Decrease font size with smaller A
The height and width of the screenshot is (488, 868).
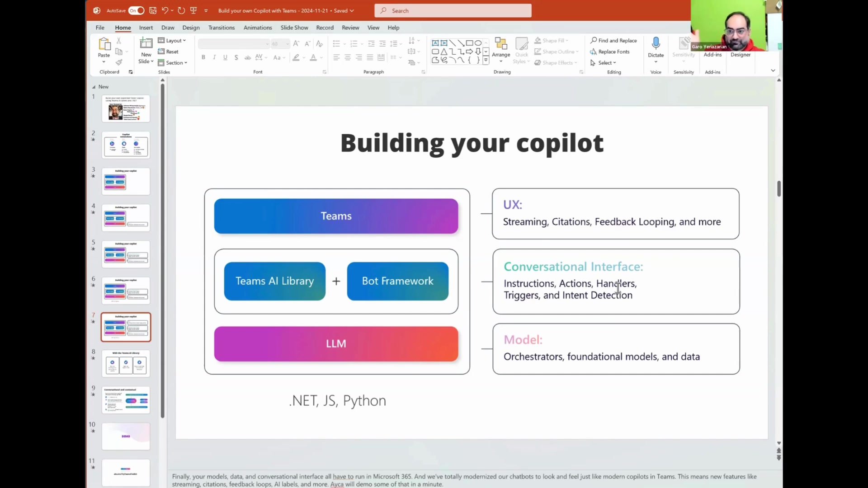point(307,43)
